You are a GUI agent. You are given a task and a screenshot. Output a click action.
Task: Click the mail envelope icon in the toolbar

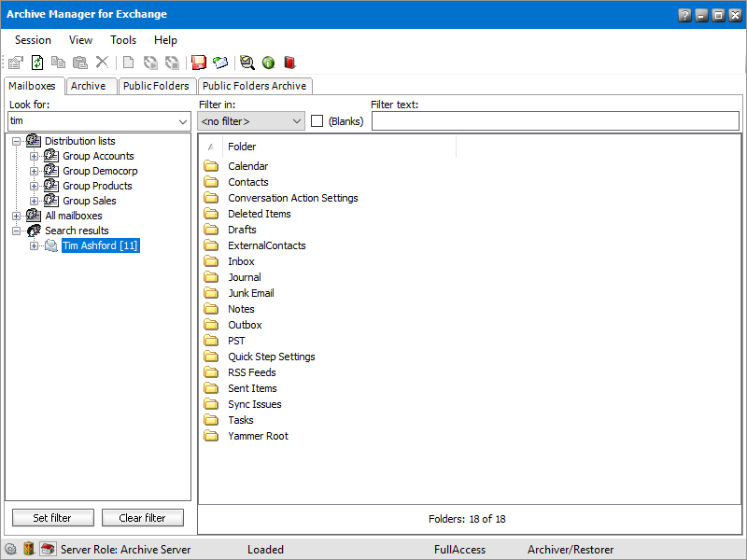[x=220, y=63]
